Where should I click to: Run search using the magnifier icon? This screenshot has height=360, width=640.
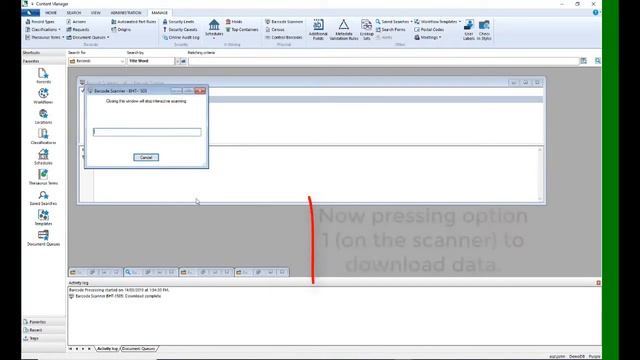[x=598, y=61]
